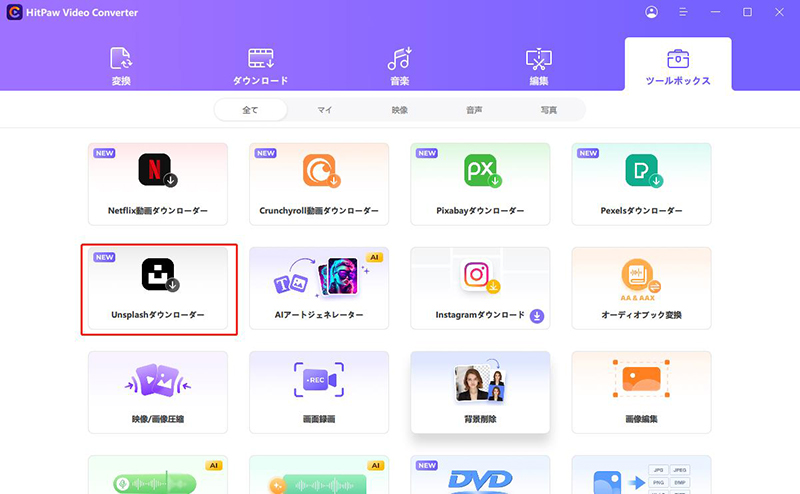Click the 映像/画像圧縮 compress icon
Screen dimensions: 800x494
pyautogui.click(x=158, y=381)
